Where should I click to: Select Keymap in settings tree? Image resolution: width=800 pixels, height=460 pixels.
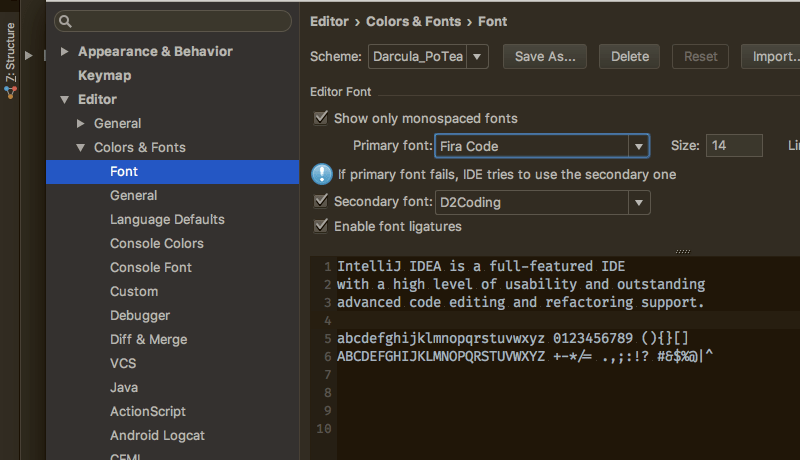tap(104, 75)
